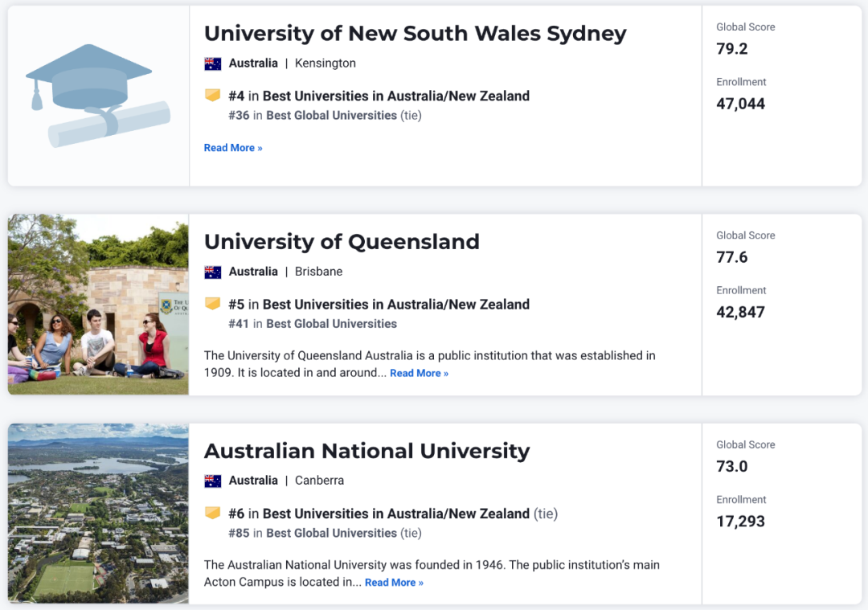
Task: Click yellow ranking badge icon next to #5
Action: [x=212, y=303]
